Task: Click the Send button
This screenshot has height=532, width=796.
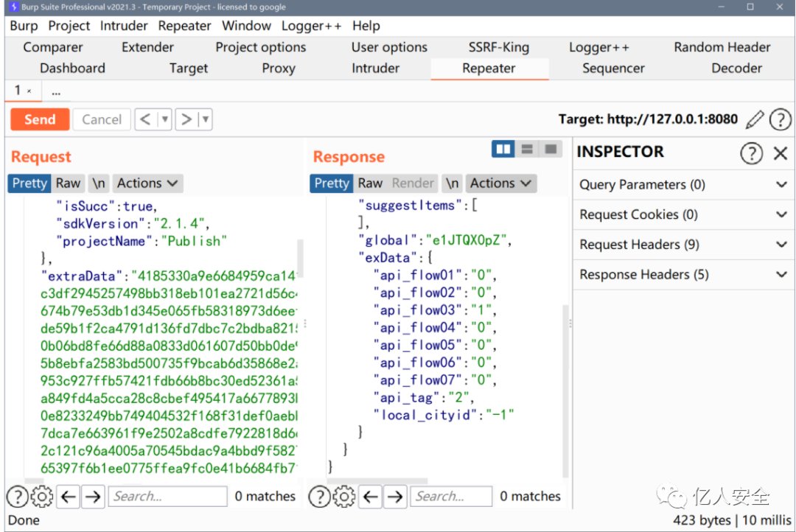Action: pyautogui.click(x=40, y=120)
